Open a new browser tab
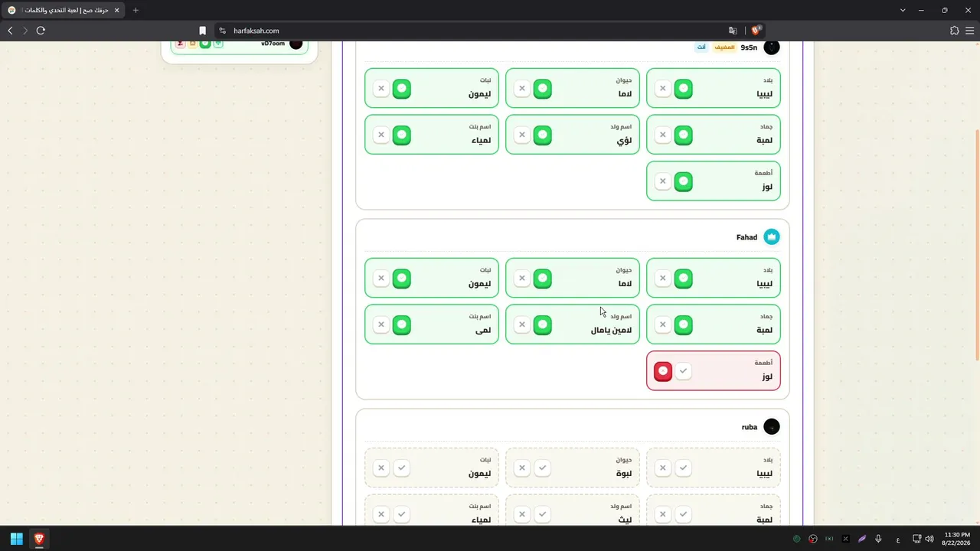Screen dimensions: 980x551 (x=136, y=10)
